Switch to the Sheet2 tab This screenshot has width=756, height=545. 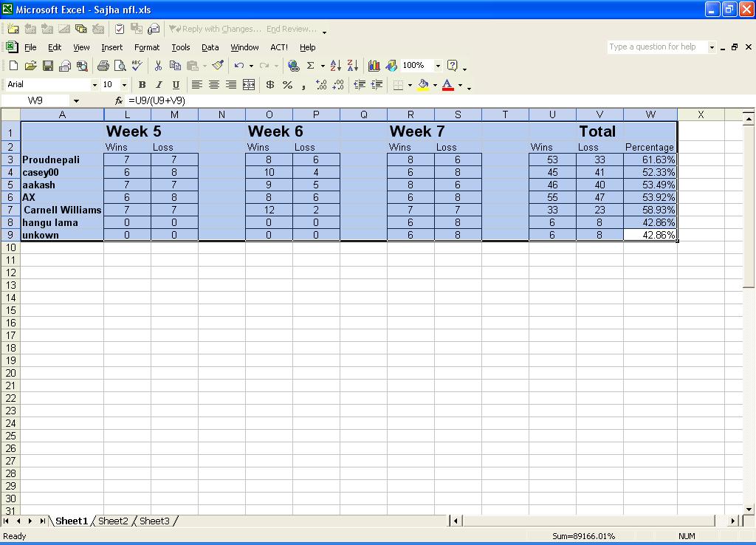pyautogui.click(x=113, y=521)
